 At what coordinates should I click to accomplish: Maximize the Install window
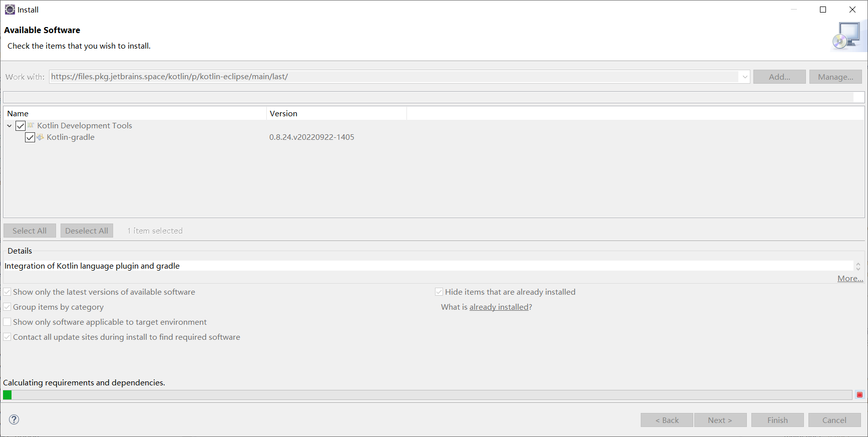click(x=823, y=10)
